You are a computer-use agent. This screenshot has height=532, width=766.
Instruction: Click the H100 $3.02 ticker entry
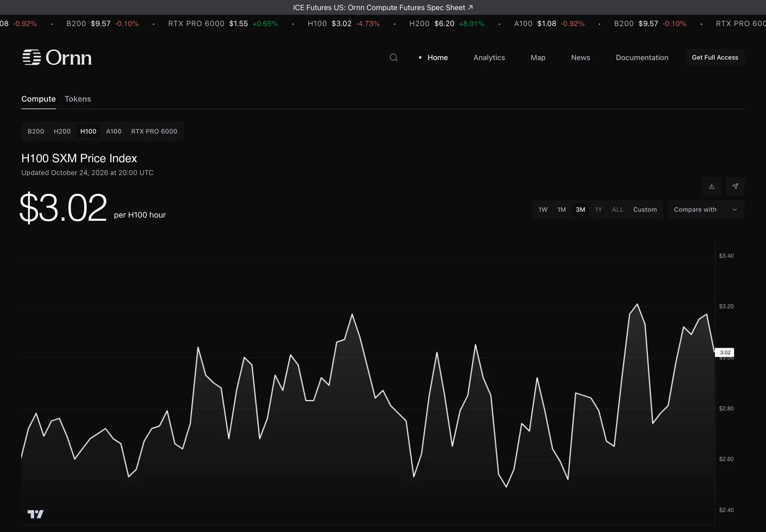click(x=344, y=23)
